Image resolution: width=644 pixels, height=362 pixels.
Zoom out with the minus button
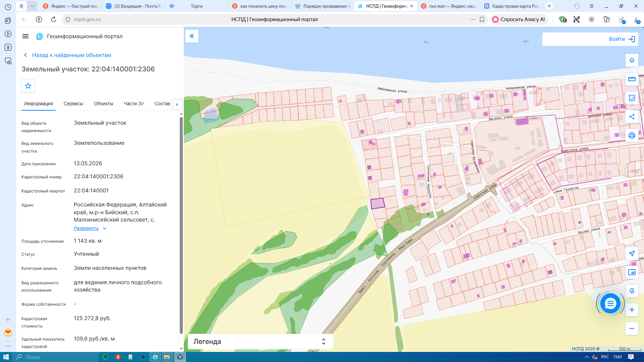(x=632, y=328)
